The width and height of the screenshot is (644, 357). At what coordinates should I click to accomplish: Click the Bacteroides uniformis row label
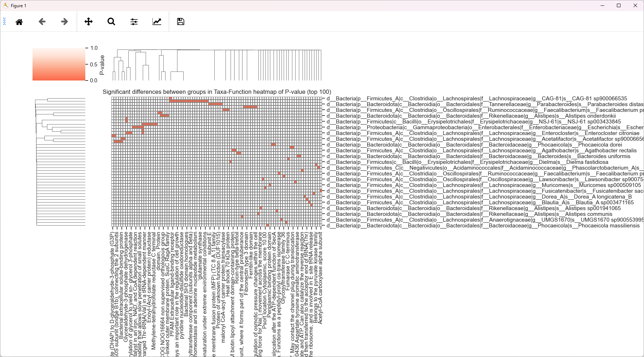pos(478,156)
